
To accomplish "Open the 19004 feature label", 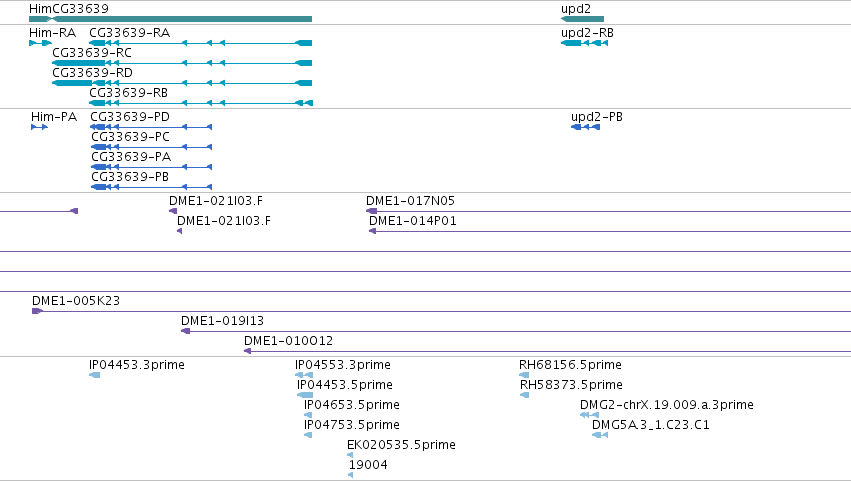I will 368,465.
